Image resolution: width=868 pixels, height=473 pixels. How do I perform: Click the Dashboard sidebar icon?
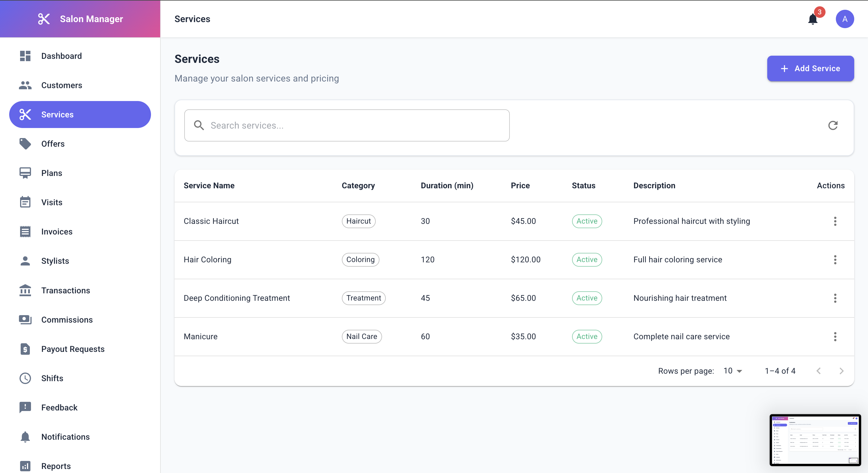pos(25,56)
